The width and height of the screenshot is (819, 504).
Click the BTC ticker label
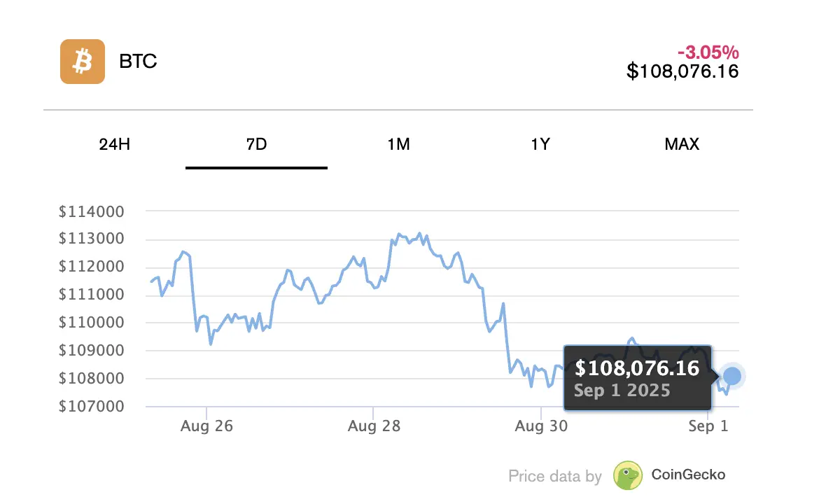click(x=138, y=62)
